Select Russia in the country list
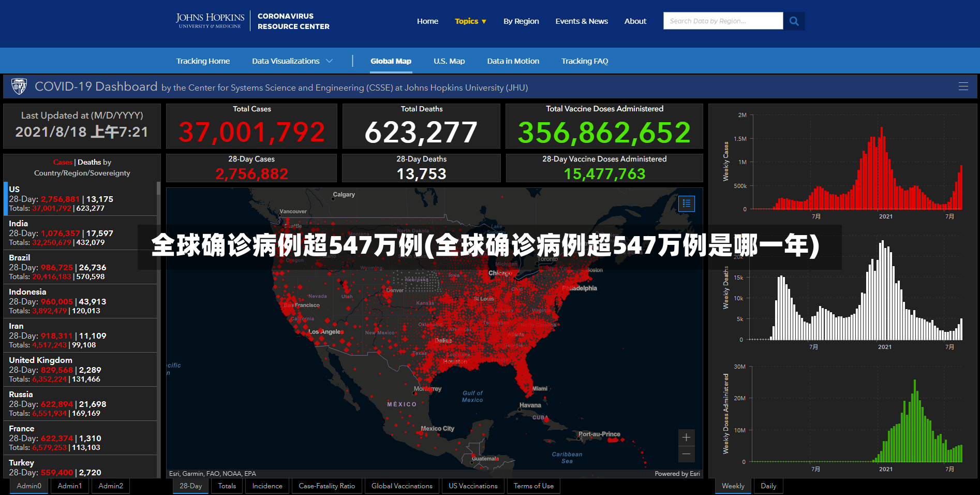This screenshot has width=980, height=495. (80, 403)
